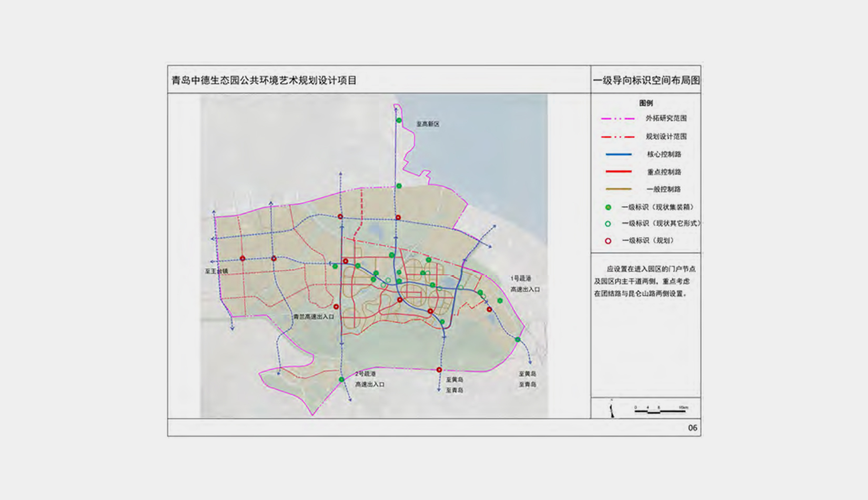Click the green filled dot legend symbol for 现状集装箱
This screenshot has width=868, height=500.
point(608,207)
